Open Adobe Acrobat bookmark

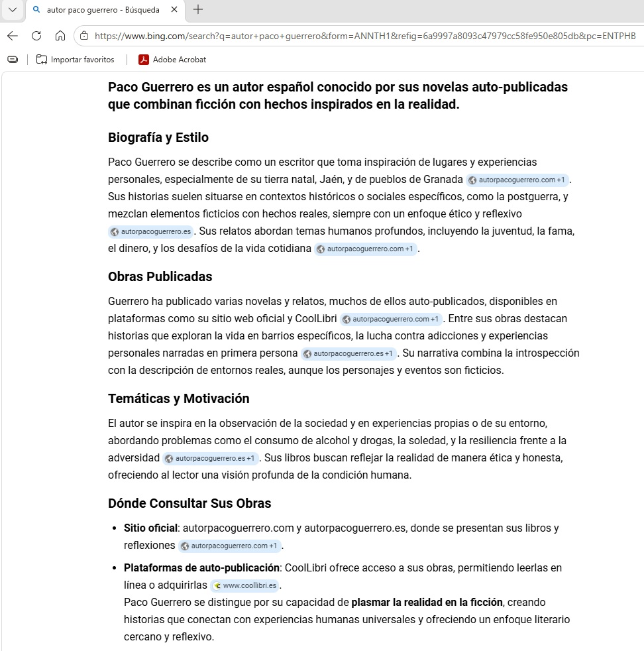tap(172, 60)
